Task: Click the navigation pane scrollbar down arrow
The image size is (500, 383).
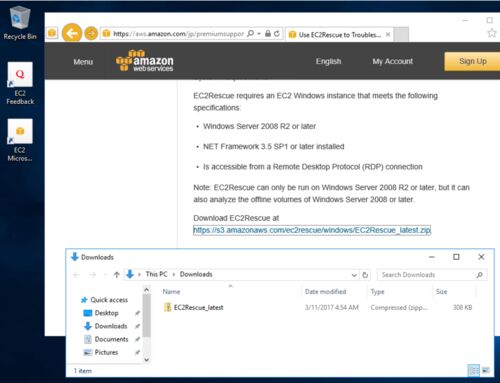Action: 146,360
